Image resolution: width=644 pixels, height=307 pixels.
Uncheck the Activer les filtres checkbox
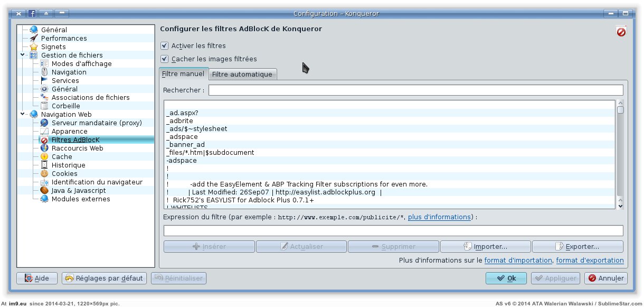click(165, 46)
